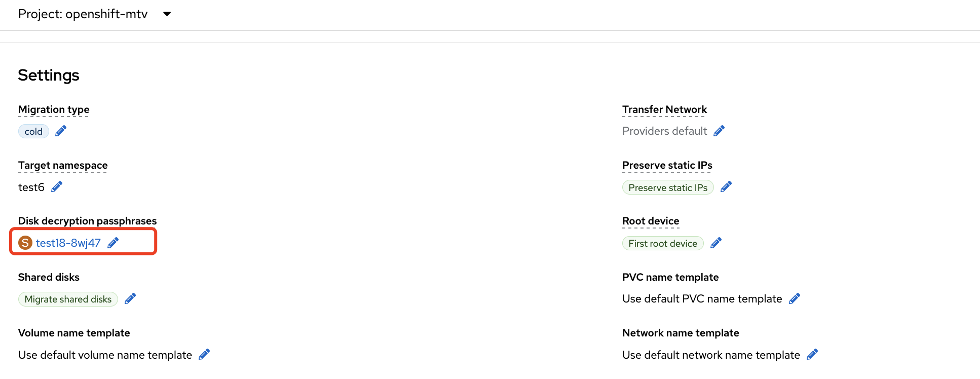Edit Disk decryption passphrases pencil icon

pyautogui.click(x=113, y=243)
